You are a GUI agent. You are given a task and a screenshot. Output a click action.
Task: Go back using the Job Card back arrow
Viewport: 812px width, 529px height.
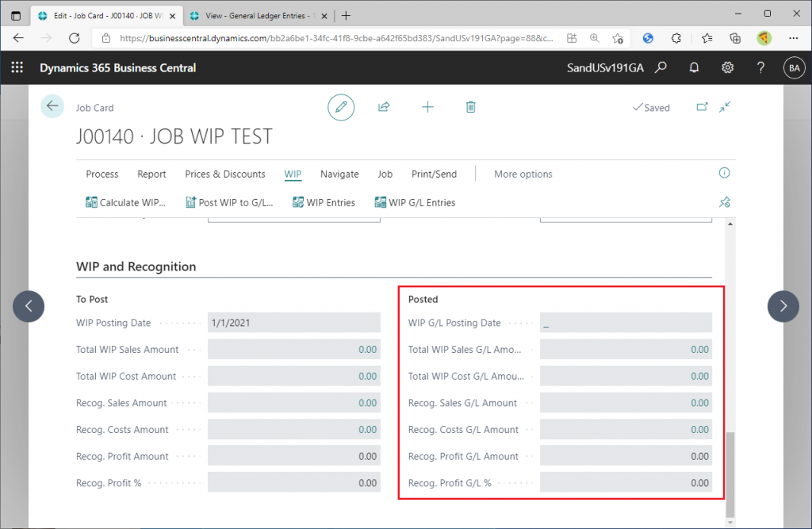[52, 106]
